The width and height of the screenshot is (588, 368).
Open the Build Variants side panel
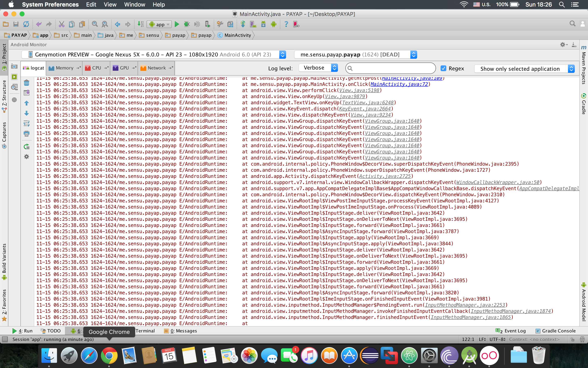point(4,261)
